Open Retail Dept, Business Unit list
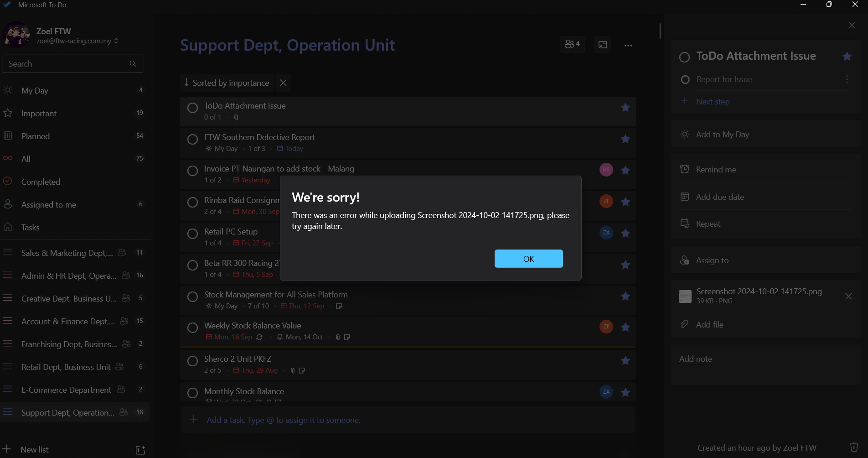The width and height of the screenshot is (868, 458). pyautogui.click(x=75, y=367)
